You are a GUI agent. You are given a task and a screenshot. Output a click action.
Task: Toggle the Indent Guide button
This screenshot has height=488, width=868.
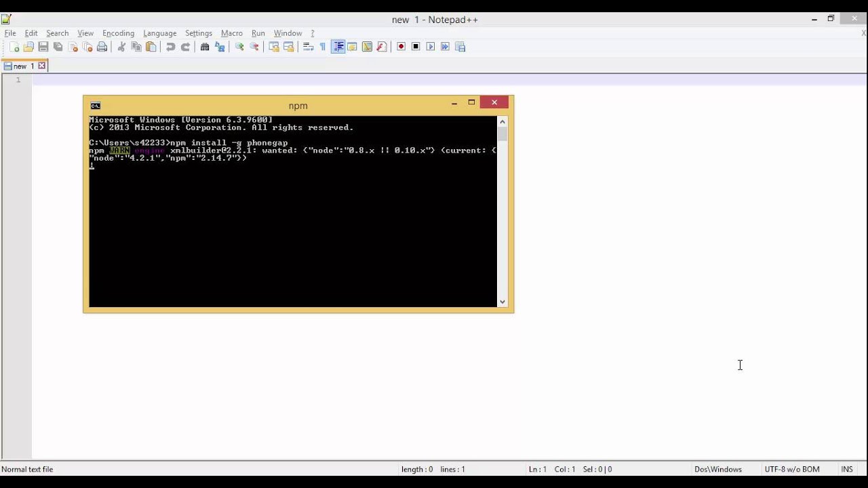pos(338,47)
